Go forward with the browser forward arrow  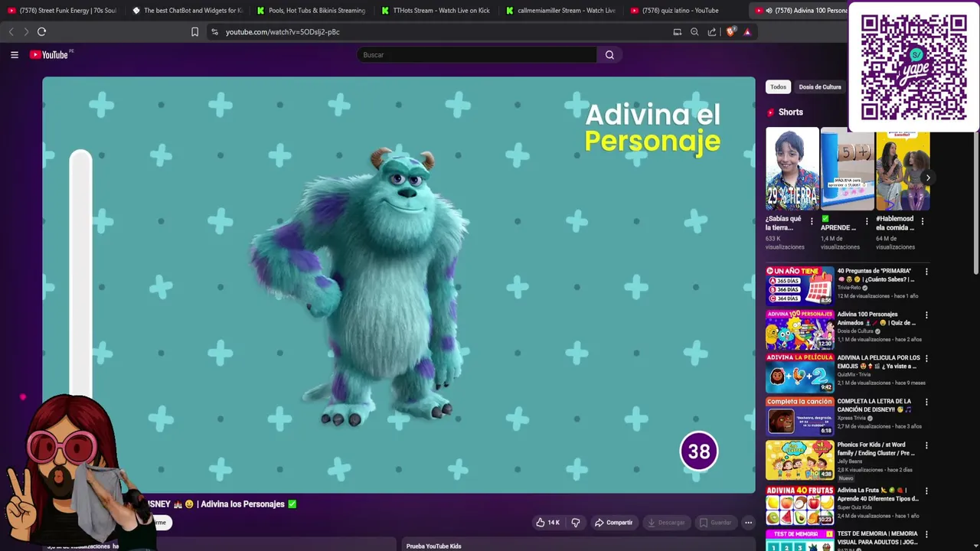tap(26, 31)
